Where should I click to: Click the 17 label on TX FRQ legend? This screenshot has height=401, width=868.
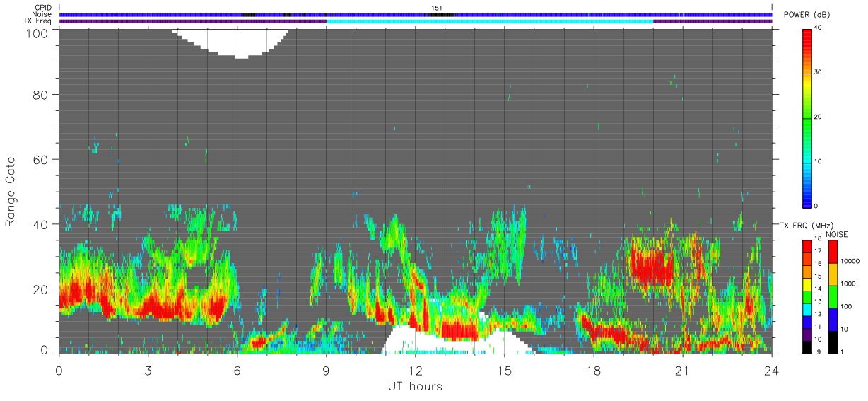coord(817,251)
